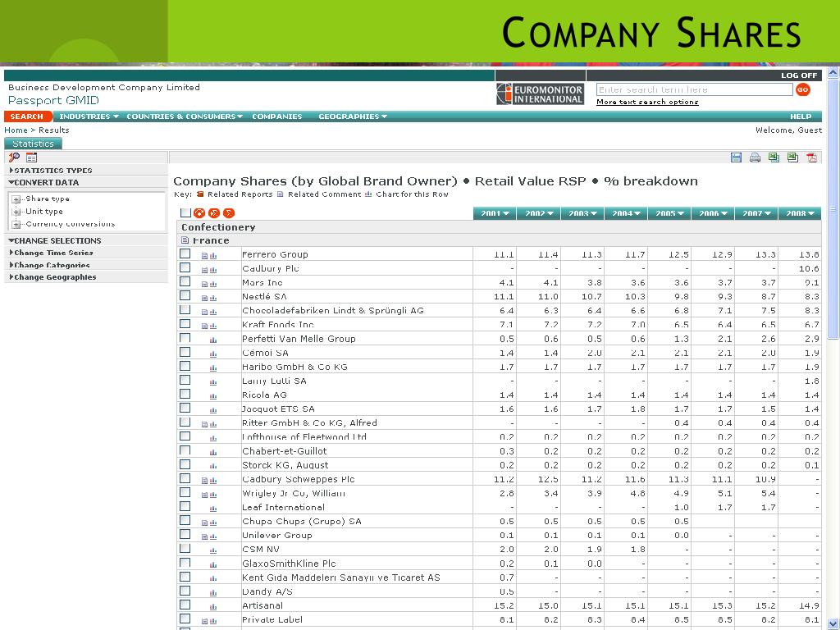Open More text search options
This screenshot has width=840, height=630.
(x=647, y=102)
